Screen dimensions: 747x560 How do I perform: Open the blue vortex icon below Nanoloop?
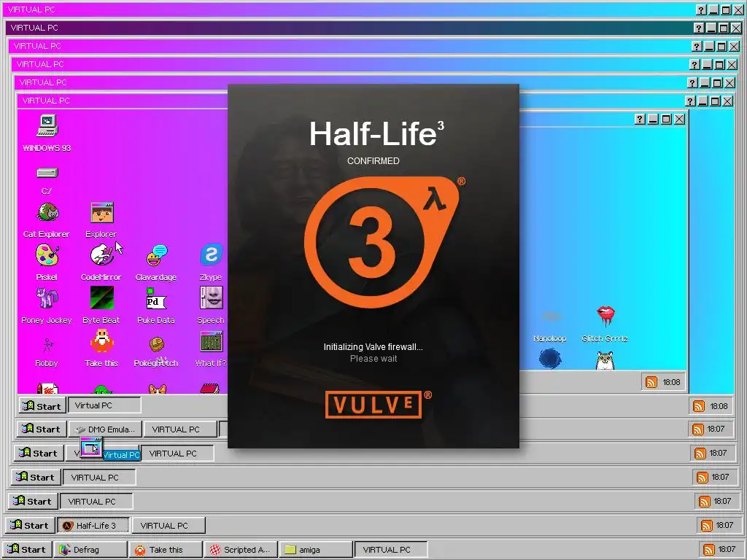pyautogui.click(x=550, y=359)
